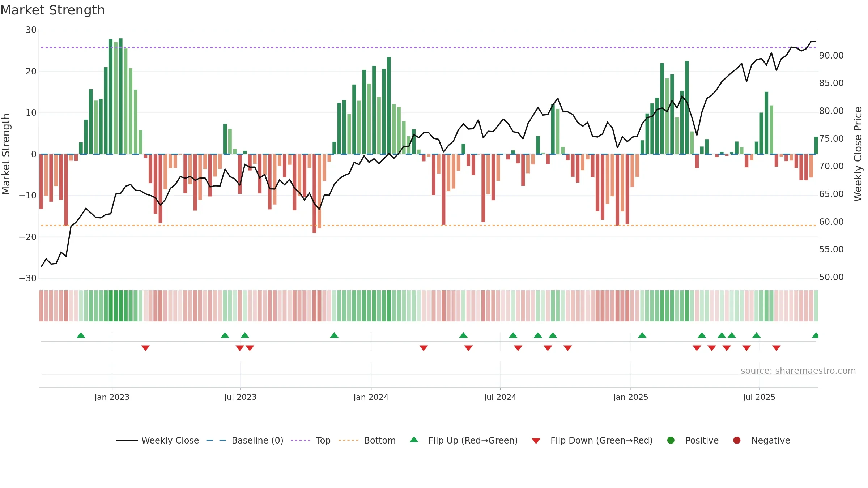Toggle the Baseline (0) legend entry
Image resolution: width=868 pixels, height=488 pixels.
(x=244, y=440)
